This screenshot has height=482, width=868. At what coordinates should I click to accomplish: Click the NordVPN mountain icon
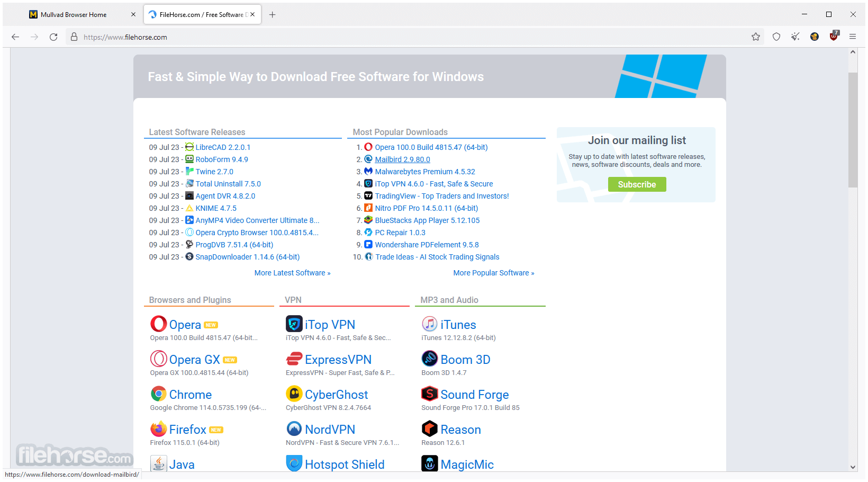click(294, 429)
